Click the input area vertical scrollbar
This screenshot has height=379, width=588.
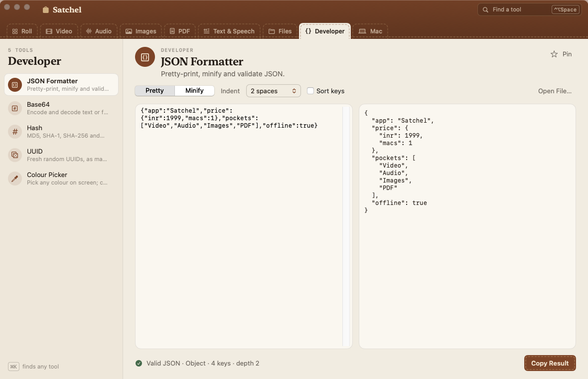(346, 226)
